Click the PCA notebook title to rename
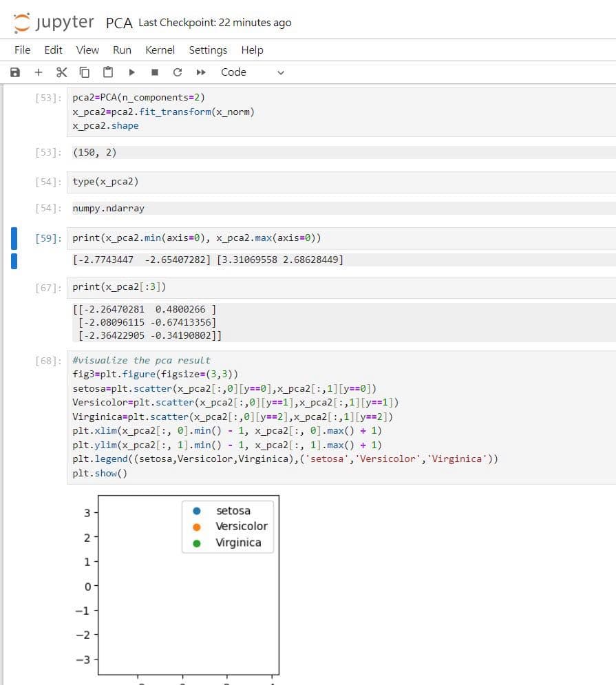 point(119,23)
